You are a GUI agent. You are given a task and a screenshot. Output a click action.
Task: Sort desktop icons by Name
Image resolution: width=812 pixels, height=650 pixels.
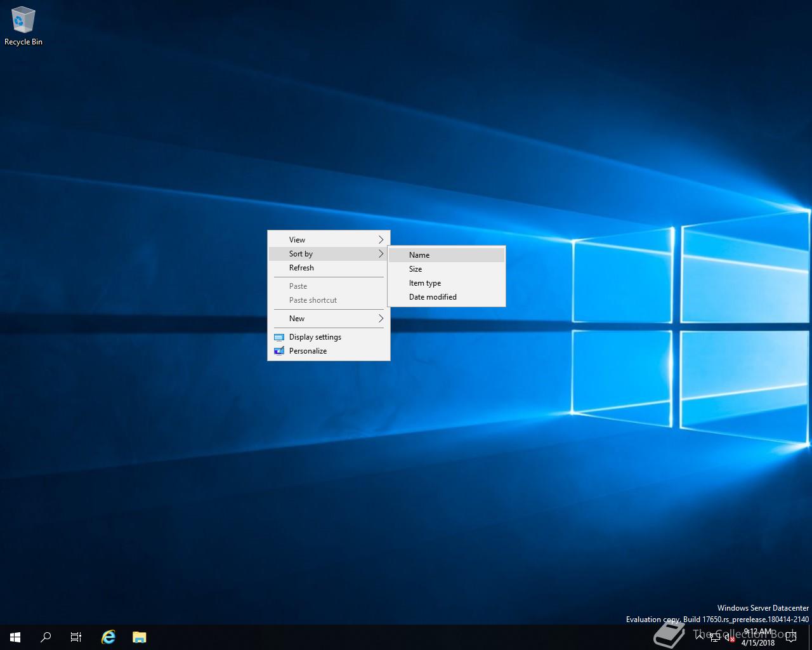pyautogui.click(x=447, y=255)
